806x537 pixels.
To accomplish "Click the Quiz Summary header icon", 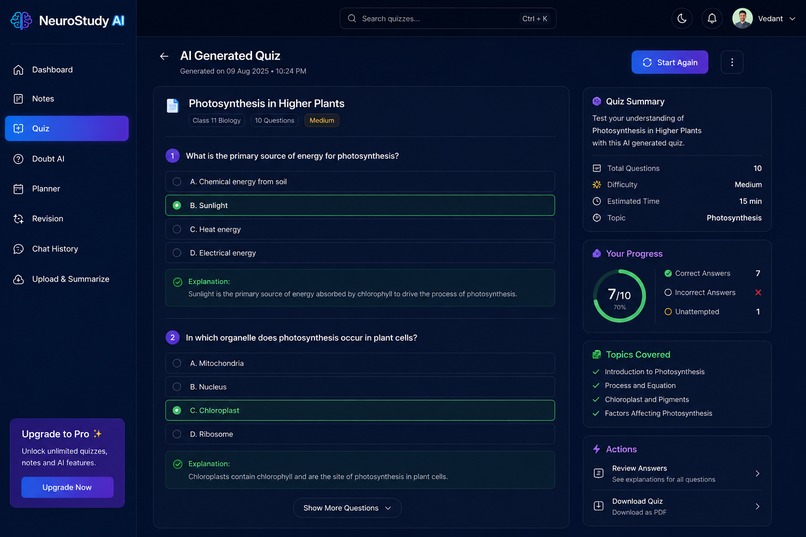I will pos(596,101).
